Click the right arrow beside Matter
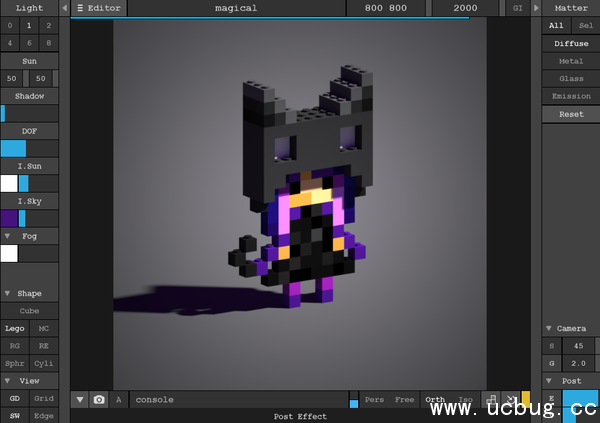 pyautogui.click(x=536, y=8)
